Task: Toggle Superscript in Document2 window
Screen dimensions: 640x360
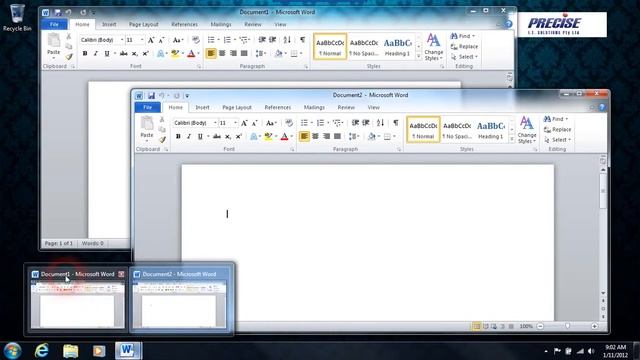Action: (239, 136)
